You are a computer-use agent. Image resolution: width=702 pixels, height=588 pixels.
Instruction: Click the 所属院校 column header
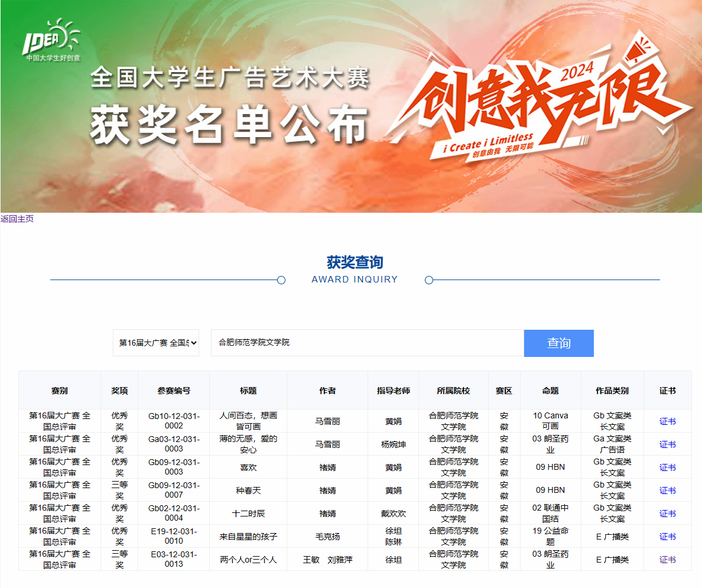(x=453, y=391)
